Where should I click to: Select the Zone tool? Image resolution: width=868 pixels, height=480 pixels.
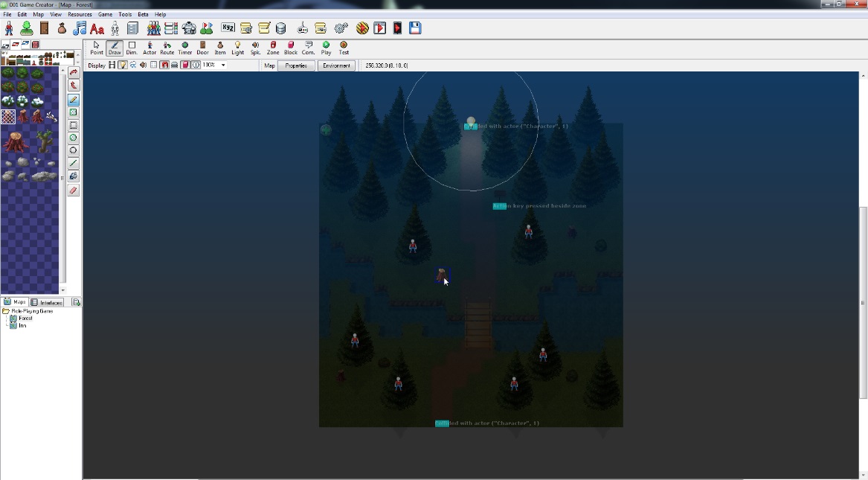coord(273,49)
